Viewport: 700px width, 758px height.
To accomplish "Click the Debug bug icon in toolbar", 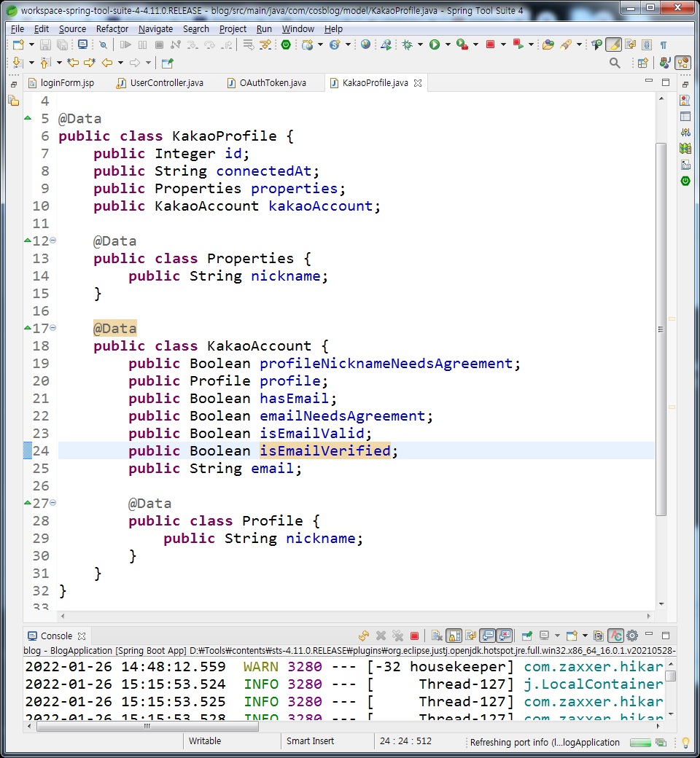I will tap(408, 45).
